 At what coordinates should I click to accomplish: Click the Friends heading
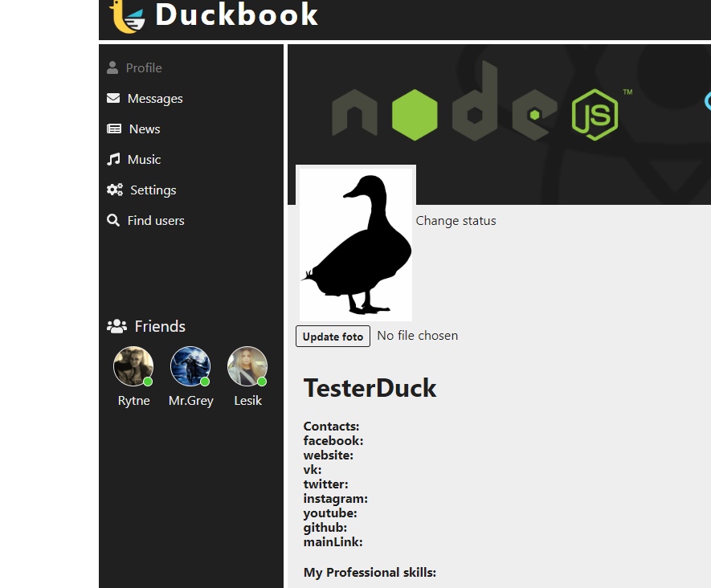click(160, 326)
